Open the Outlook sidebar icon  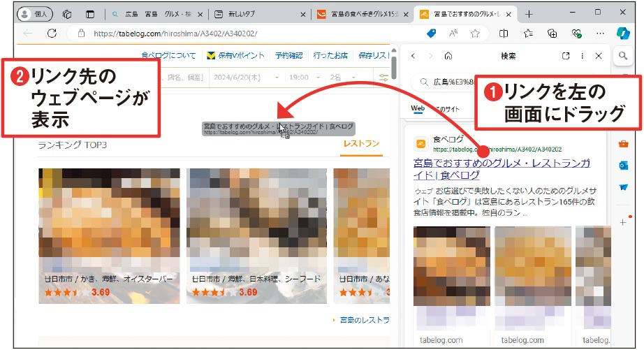pyautogui.click(x=624, y=165)
